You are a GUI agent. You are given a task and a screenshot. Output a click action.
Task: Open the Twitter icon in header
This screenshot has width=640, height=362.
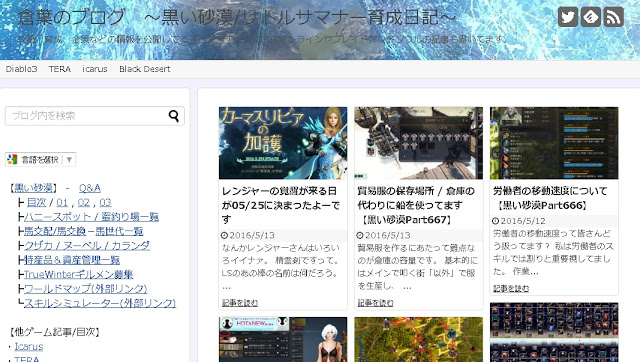pos(568,17)
